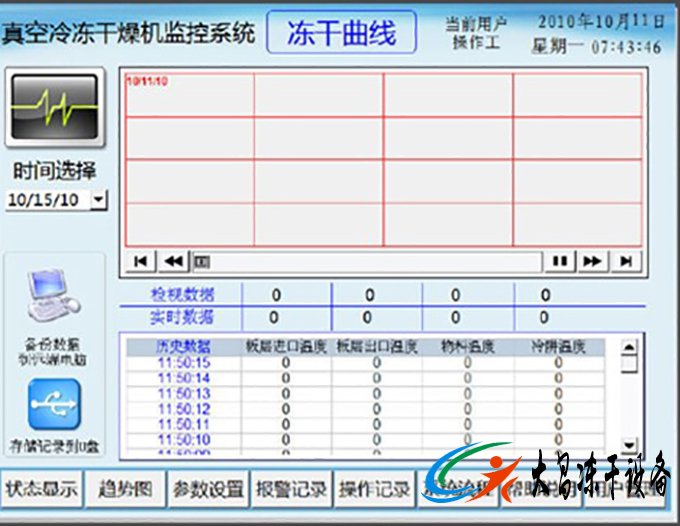Select the 11:50:11 history row
Screen dimensions: 680x526
pyautogui.click(x=365, y=425)
